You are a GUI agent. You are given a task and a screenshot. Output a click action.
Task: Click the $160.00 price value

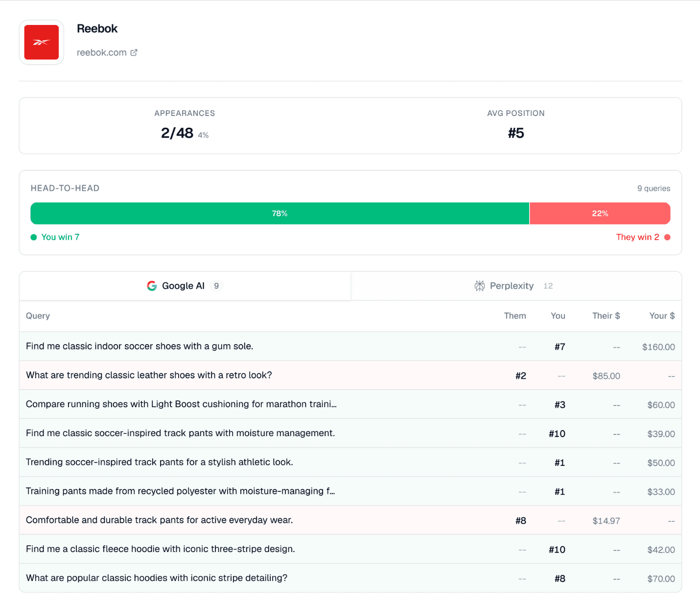(658, 347)
